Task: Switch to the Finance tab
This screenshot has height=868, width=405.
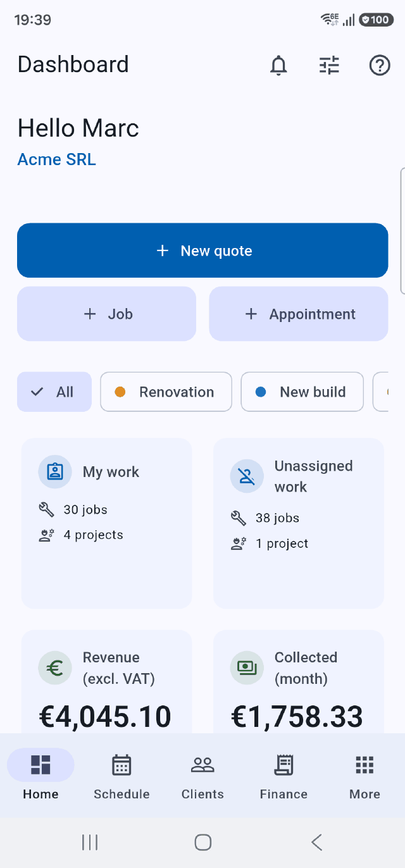Action: pos(283,776)
